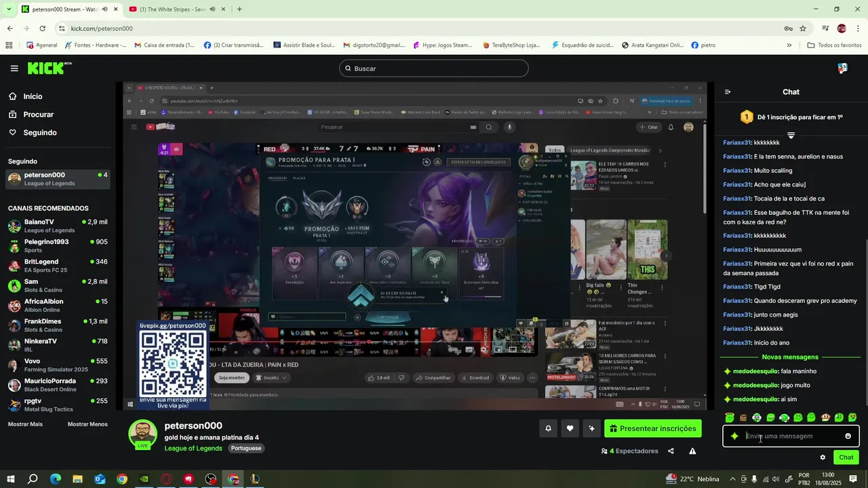Open the Kick hamburger menu
The height and width of the screenshot is (488, 868).
point(14,68)
